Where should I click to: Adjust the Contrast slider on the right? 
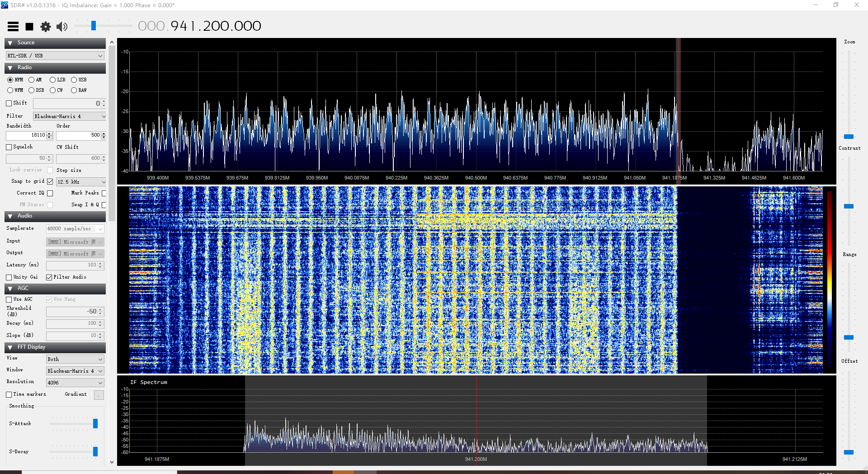(x=849, y=206)
